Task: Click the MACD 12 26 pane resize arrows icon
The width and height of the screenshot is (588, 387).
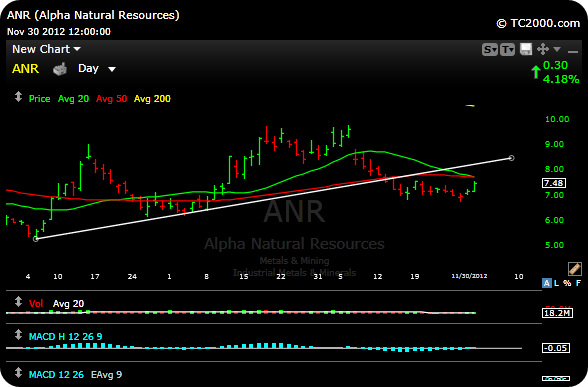Action: (18, 372)
